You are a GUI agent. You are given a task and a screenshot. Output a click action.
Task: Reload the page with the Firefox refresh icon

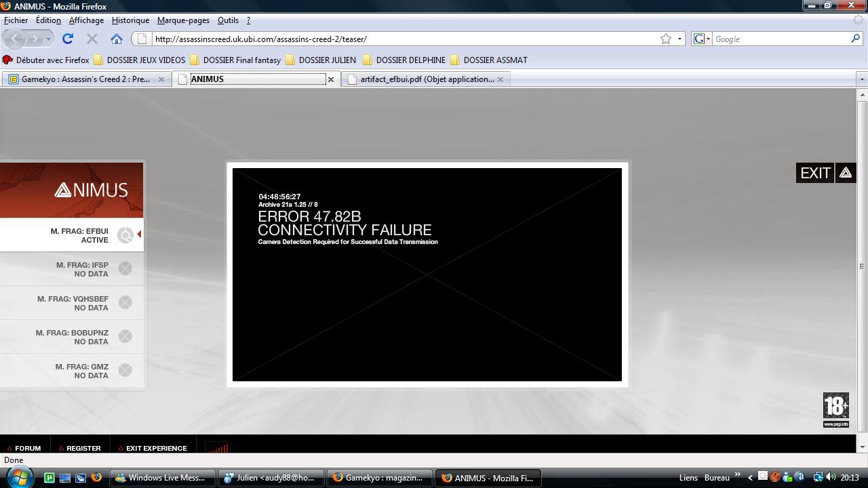point(67,39)
